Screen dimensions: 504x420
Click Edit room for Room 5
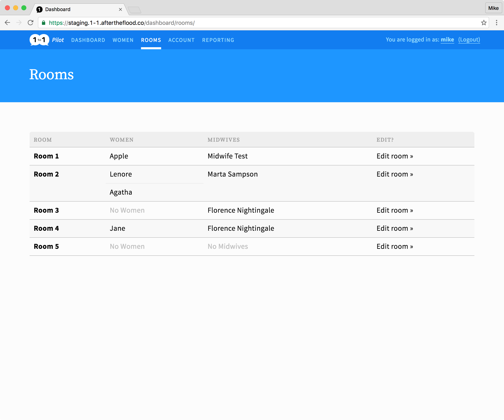click(395, 247)
